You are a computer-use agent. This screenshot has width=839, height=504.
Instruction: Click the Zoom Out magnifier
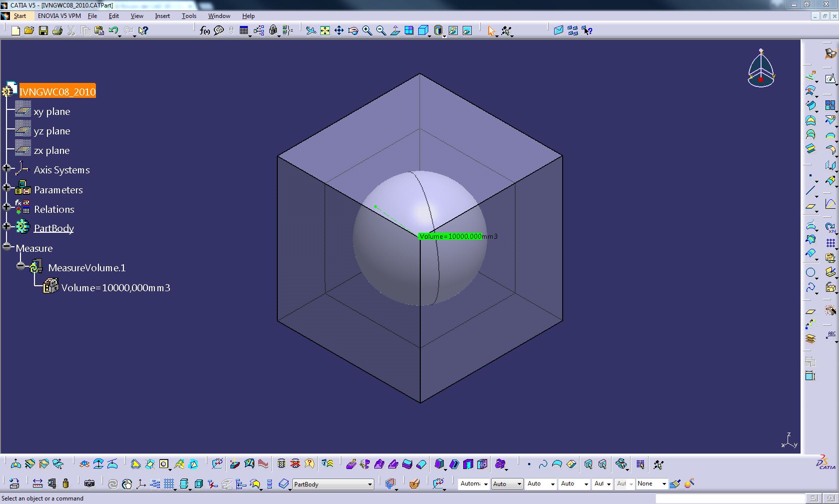381,30
